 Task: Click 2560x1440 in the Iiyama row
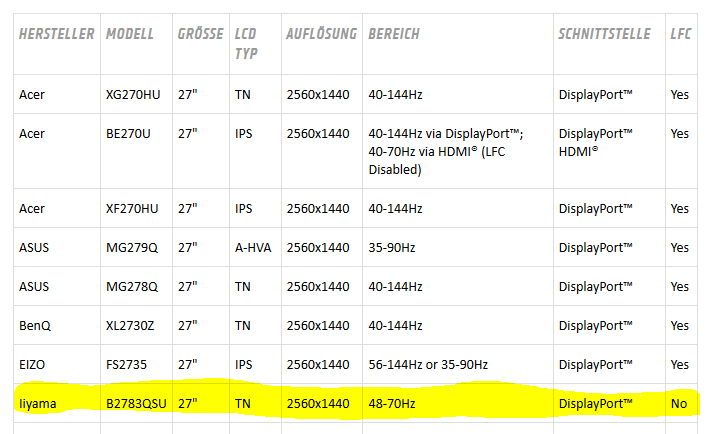318,404
